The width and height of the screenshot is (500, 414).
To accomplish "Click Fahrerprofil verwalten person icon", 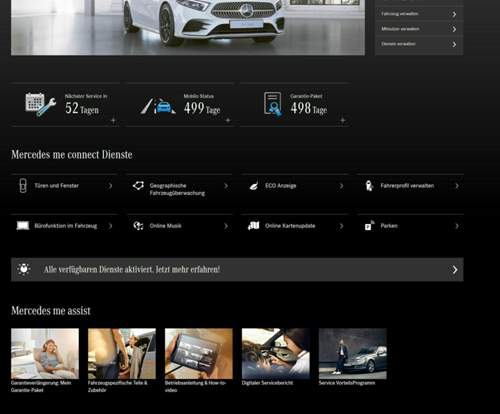I will (369, 186).
